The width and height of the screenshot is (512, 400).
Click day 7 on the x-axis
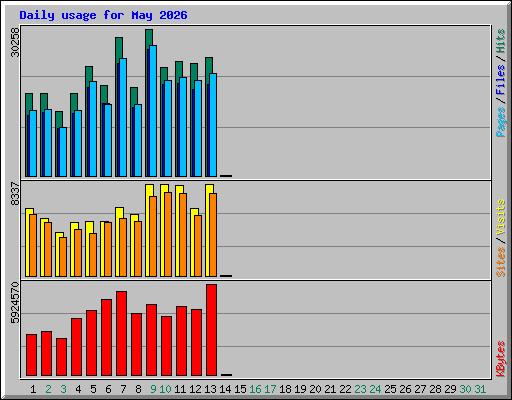pos(123,389)
